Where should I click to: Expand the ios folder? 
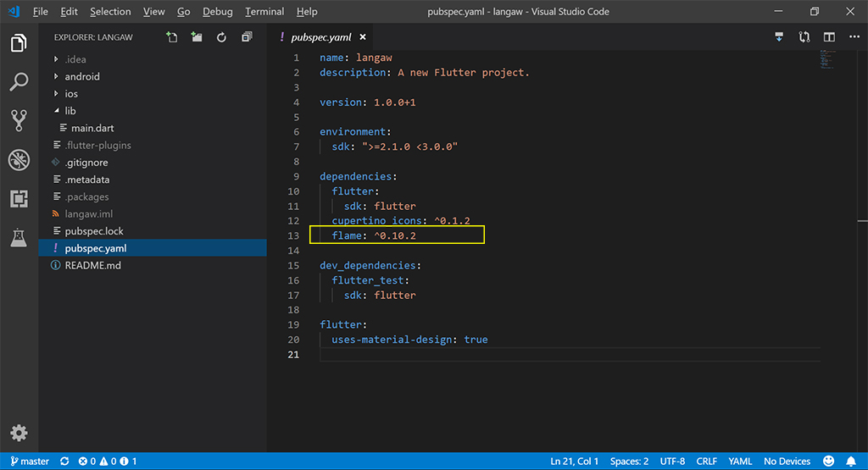(71, 93)
